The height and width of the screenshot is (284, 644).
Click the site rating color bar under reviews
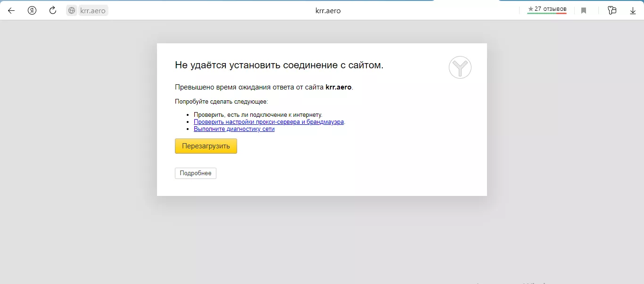pos(546,14)
